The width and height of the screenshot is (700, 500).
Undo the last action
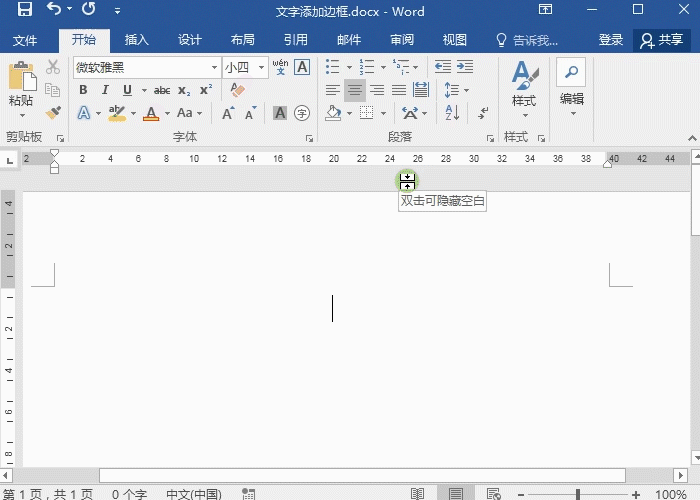click(54, 9)
